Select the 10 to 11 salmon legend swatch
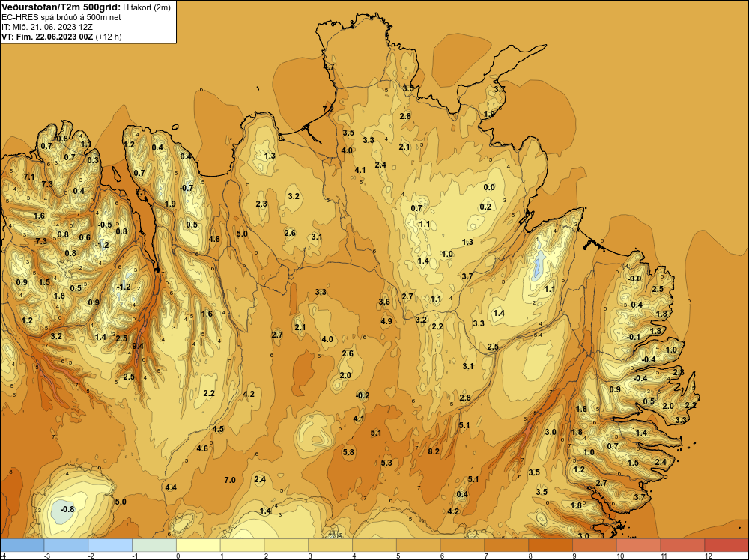 639,545
